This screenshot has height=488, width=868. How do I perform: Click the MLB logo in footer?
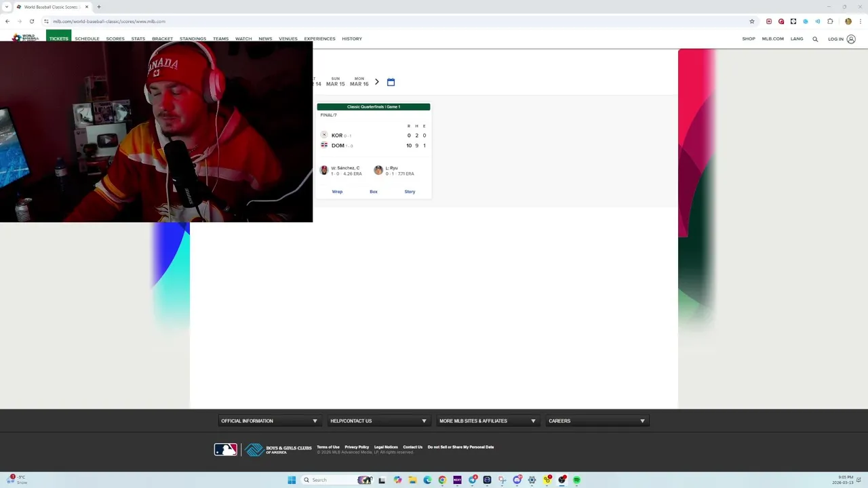click(x=226, y=449)
